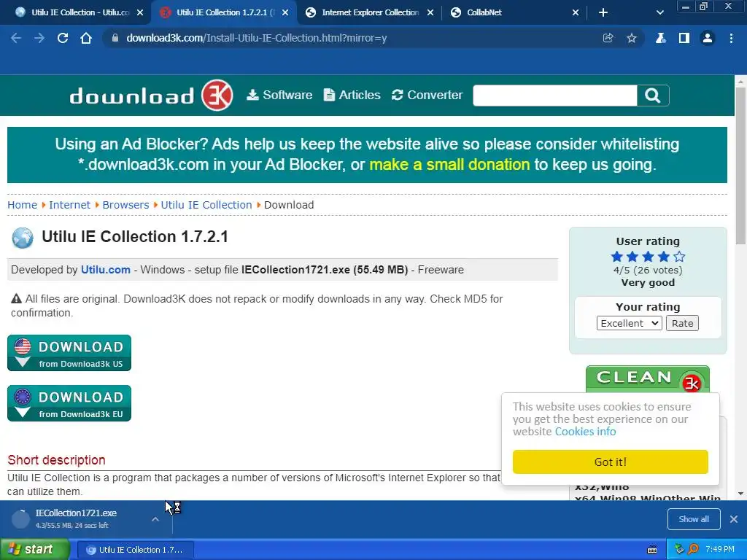The height and width of the screenshot is (560, 747).
Task: Click the site search input field
Action: [555, 96]
